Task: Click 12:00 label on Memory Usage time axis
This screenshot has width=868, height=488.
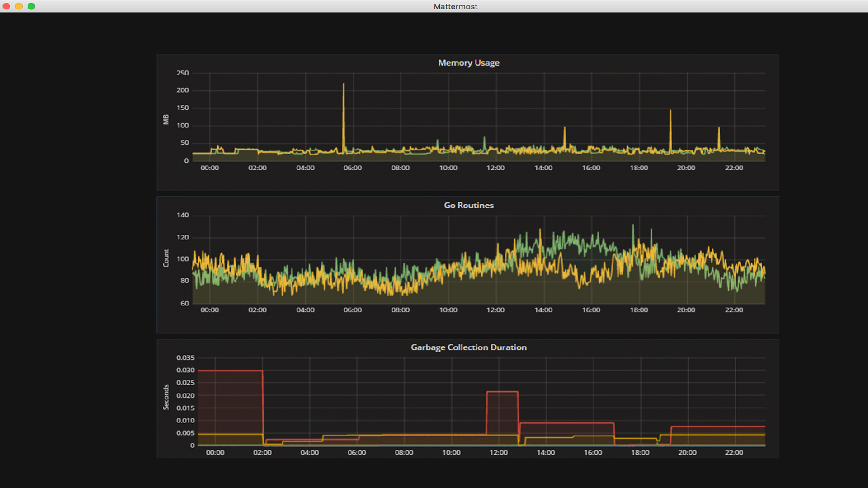Action: tap(495, 168)
